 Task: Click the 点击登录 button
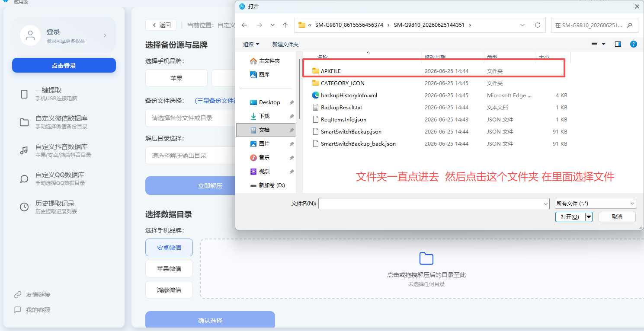(64, 65)
